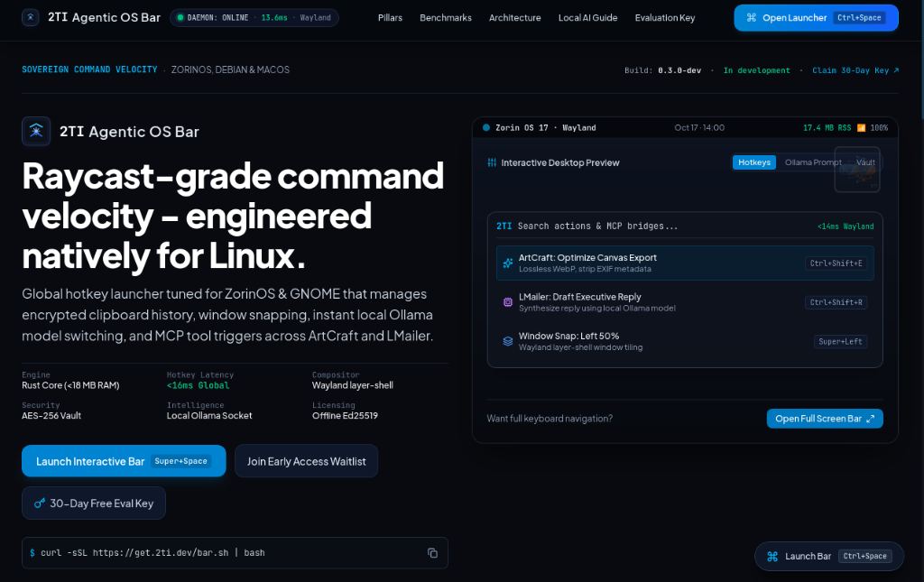Click the floating Launch Bar button
The height and width of the screenshot is (582, 924).
point(829,556)
